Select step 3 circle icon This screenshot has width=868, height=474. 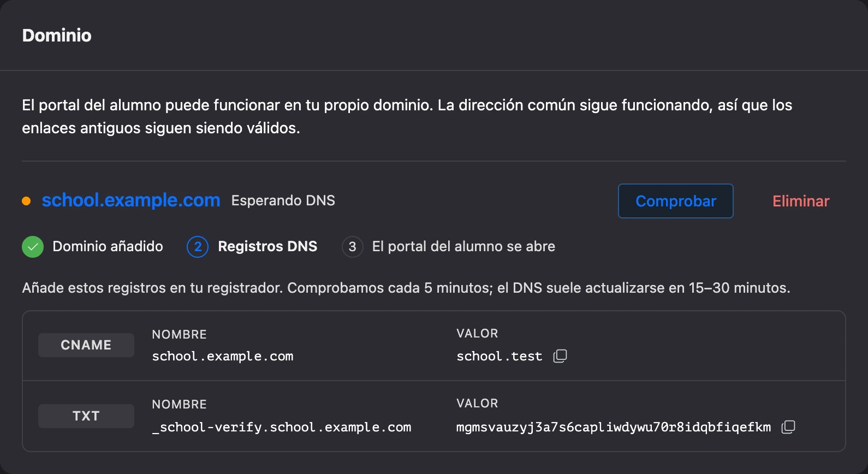click(353, 247)
